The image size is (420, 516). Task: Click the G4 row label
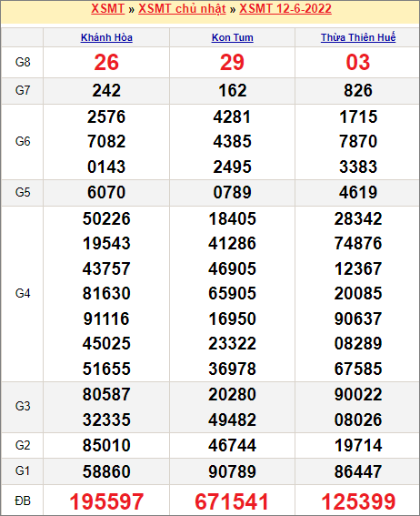tap(23, 293)
